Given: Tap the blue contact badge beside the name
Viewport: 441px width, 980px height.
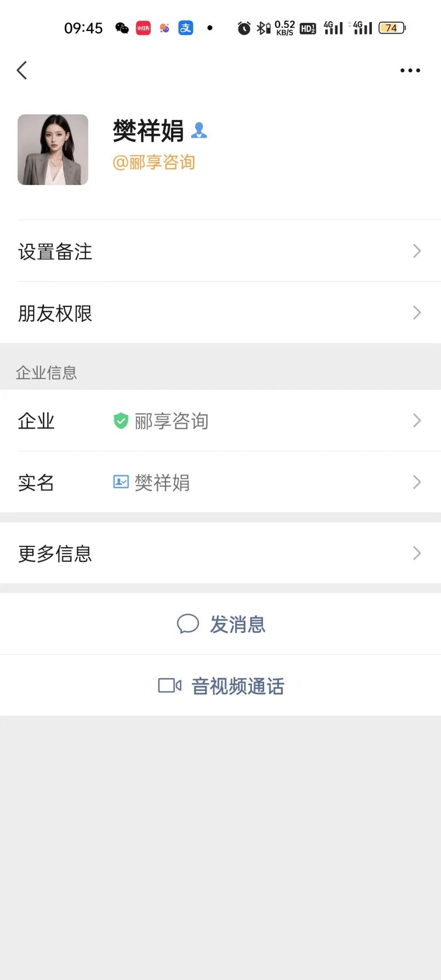Looking at the screenshot, I should point(199,130).
